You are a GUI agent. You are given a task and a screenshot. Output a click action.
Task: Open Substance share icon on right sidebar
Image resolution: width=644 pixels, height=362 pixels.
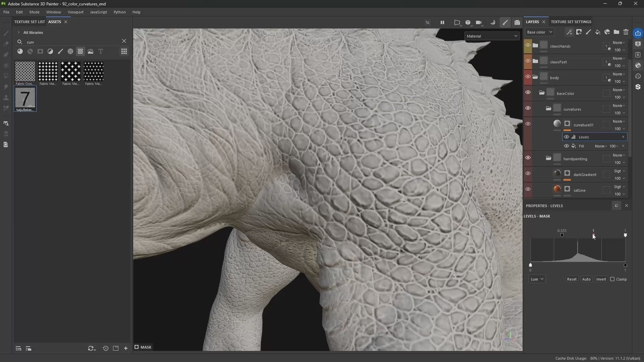(638, 87)
